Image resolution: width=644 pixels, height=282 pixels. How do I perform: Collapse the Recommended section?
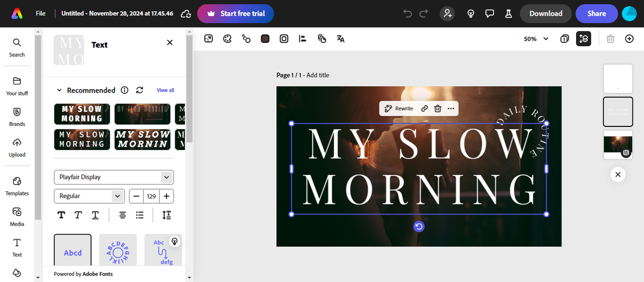(59, 90)
